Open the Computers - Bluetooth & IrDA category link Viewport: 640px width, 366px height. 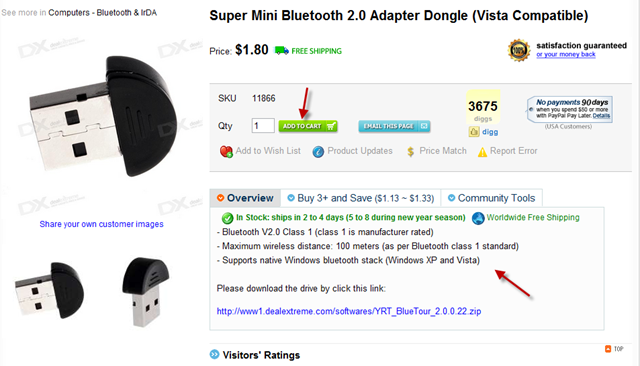[102, 13]
